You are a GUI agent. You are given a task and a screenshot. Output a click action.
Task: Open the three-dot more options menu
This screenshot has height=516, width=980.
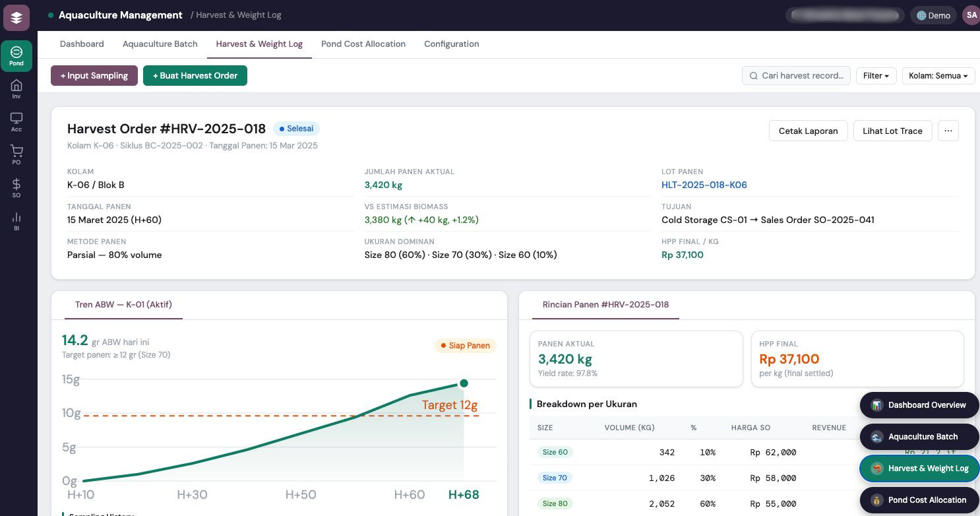948,131
